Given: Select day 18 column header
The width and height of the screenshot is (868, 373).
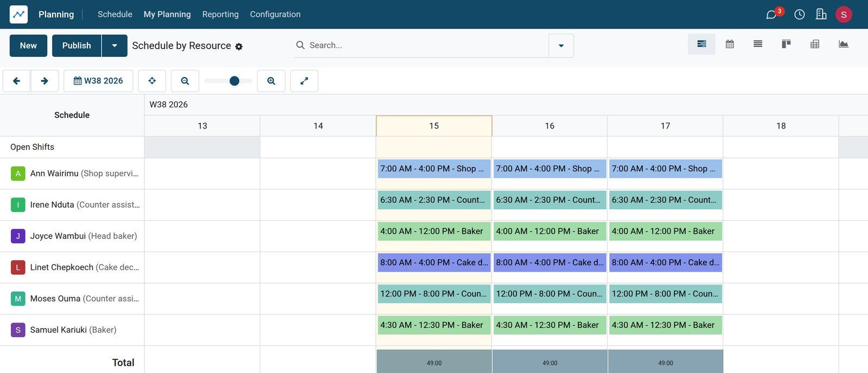Looking at the screenshot, I should point(781,126).
